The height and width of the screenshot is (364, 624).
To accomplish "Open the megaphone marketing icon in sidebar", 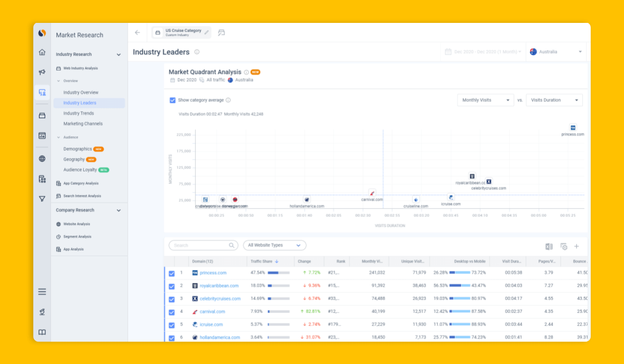I will point(42,72).
